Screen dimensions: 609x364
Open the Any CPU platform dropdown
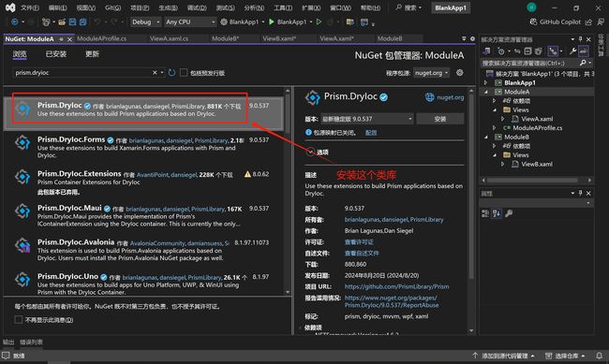click(x=190, y=22)
